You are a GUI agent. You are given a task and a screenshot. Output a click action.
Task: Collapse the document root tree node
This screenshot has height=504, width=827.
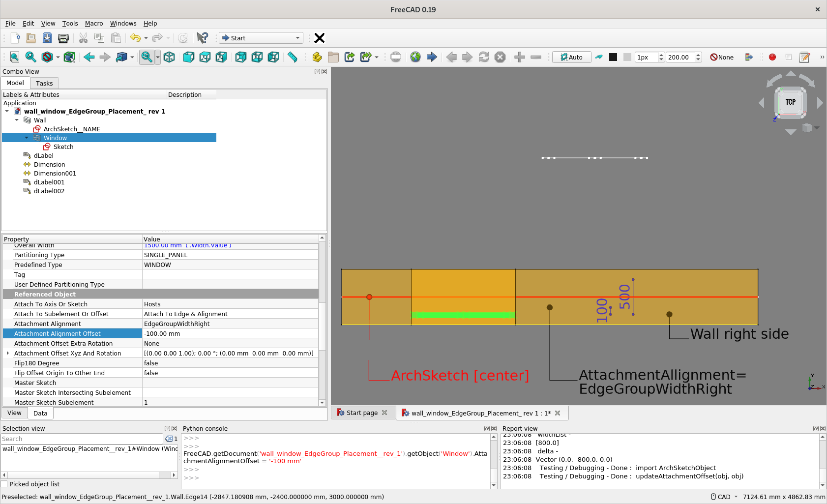tap(7, 111)
